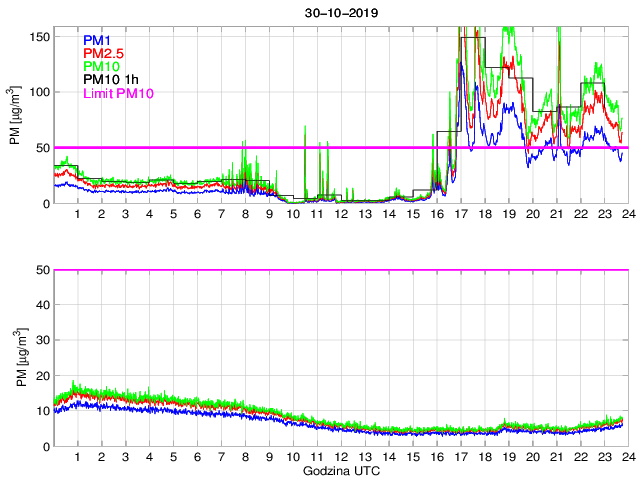640x480 pixels.
Task: Click the green PM10 legend label
Action: [x=102, y=66]
